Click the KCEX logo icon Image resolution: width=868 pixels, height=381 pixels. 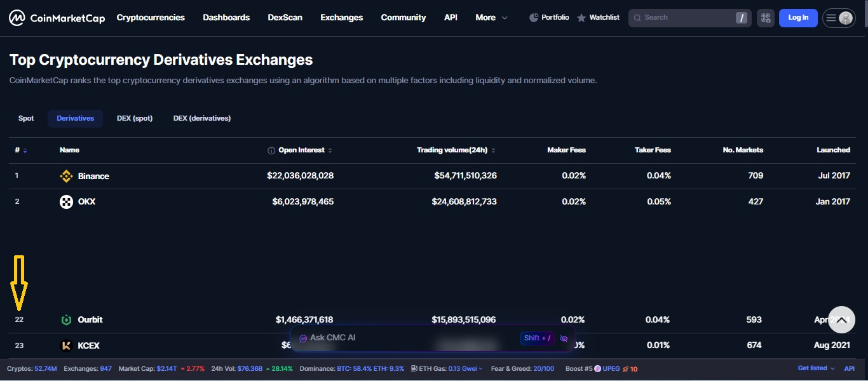(66, 345)
